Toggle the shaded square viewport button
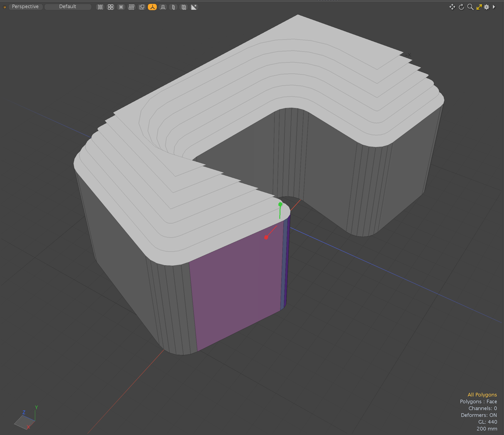 (121, 7)
